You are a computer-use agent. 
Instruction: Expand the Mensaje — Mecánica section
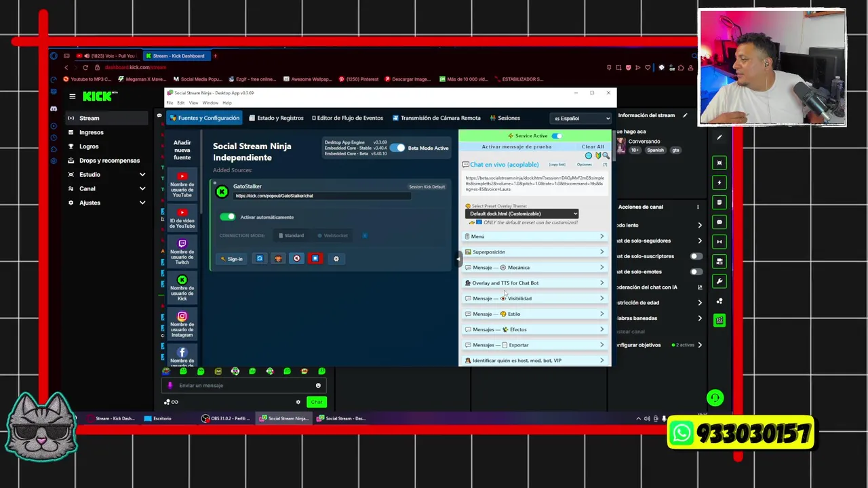(534, 268)
